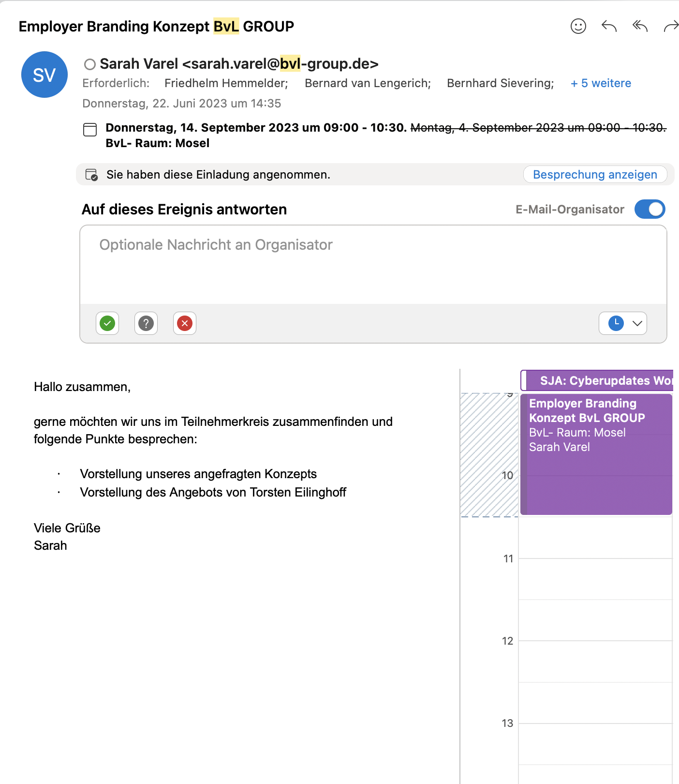Click the empty 11 o'clock calendar slot
Screen dimensions: 679x784
click(595, 579)
